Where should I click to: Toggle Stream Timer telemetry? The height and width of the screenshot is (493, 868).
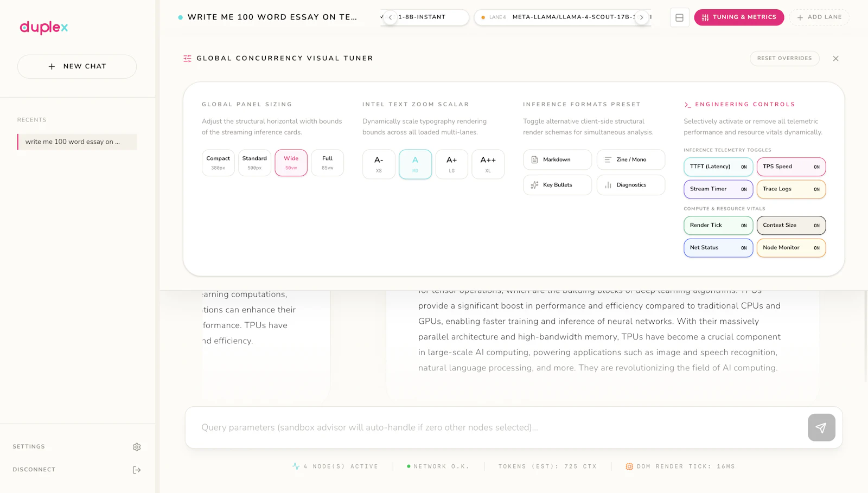(718, 189)
